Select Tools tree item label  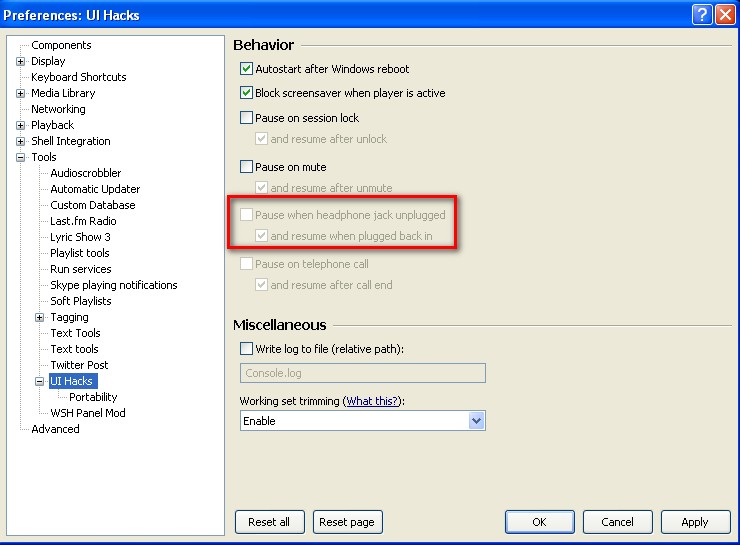(x=44, y=157)
